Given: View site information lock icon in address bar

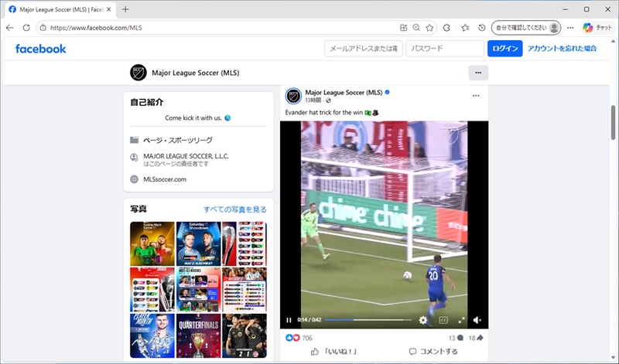Looking at the screenshot, I should point(43,28).
